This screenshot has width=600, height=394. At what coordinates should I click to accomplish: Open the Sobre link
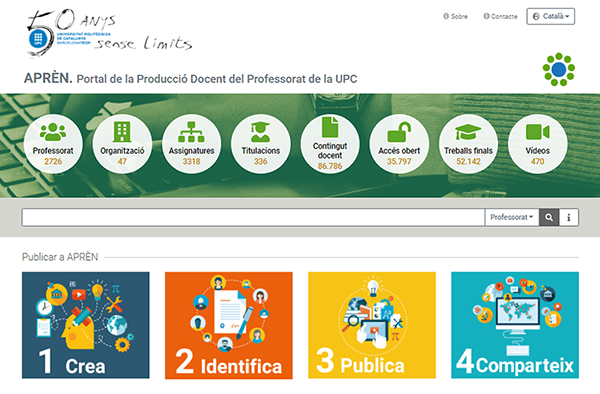click(455, 16)
